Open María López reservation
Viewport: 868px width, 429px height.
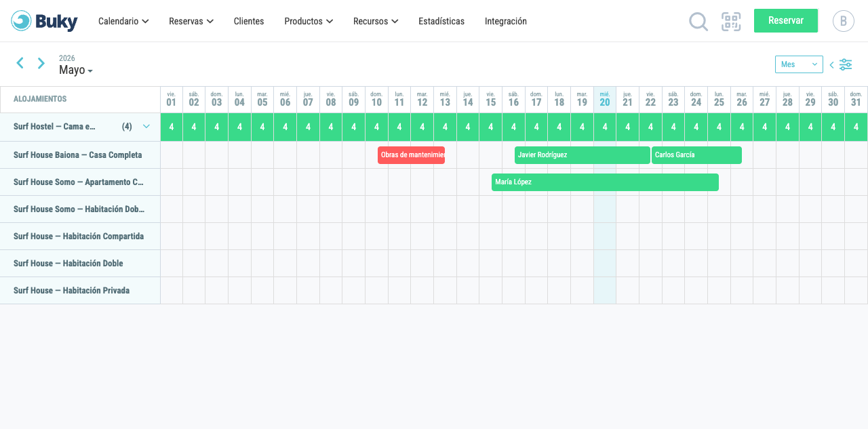pos(605,182)
